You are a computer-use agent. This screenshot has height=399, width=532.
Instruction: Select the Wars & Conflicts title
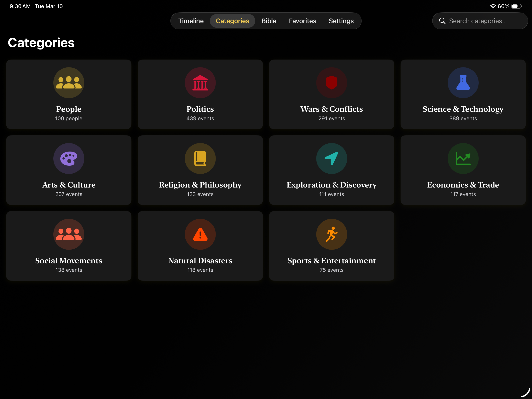pyautogui.click(x=332, y=109)
